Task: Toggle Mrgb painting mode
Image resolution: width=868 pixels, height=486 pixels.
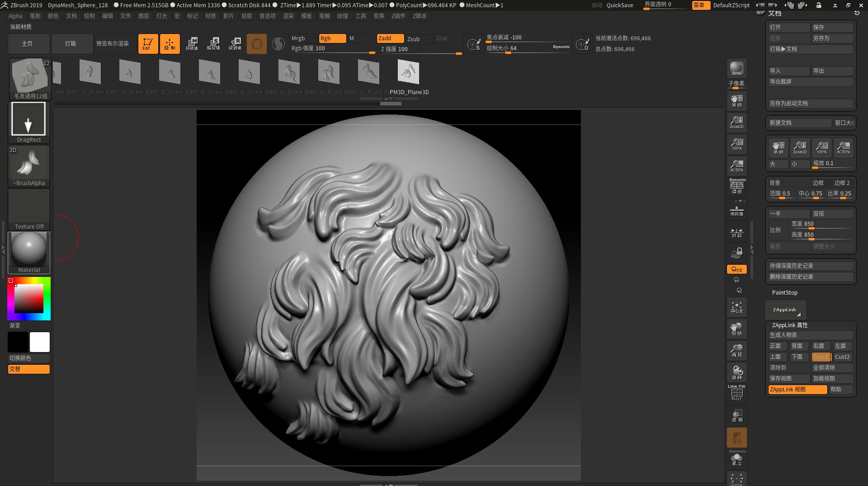Action: point(301,38)
